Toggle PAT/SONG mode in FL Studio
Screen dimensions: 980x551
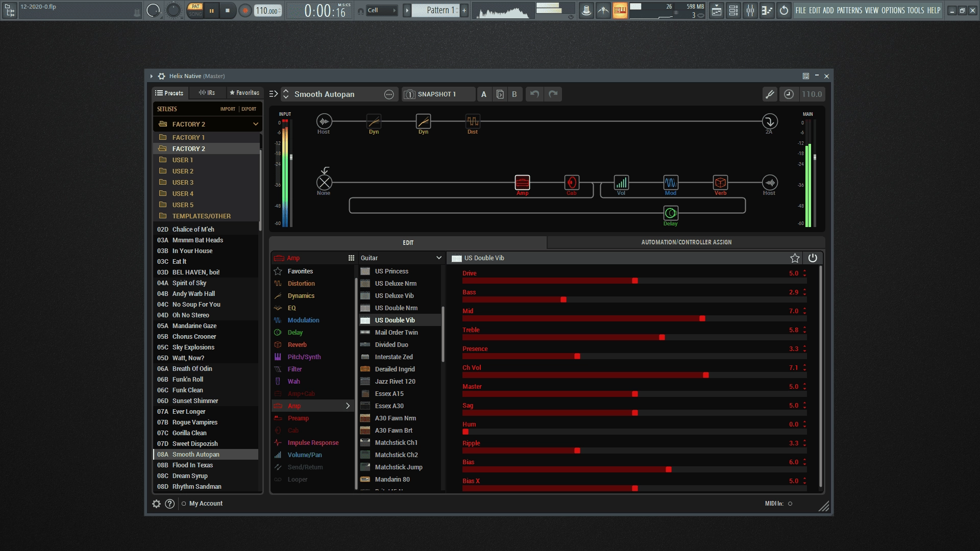(195, 10)
